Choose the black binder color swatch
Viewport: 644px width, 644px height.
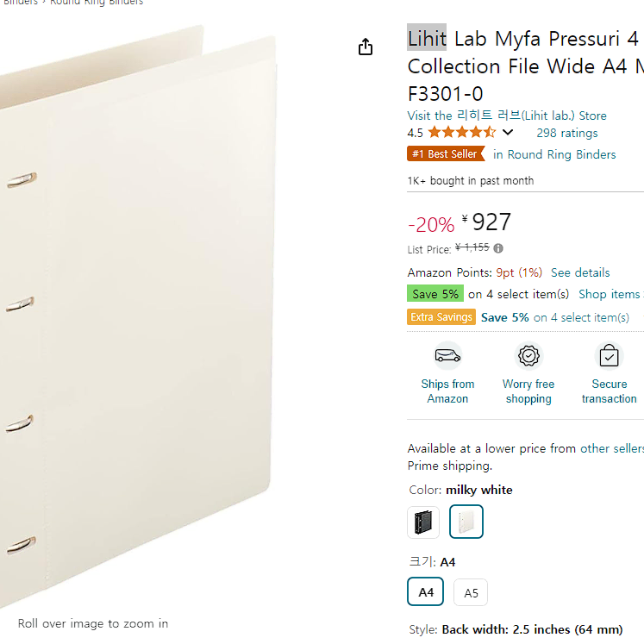(423, 522)
